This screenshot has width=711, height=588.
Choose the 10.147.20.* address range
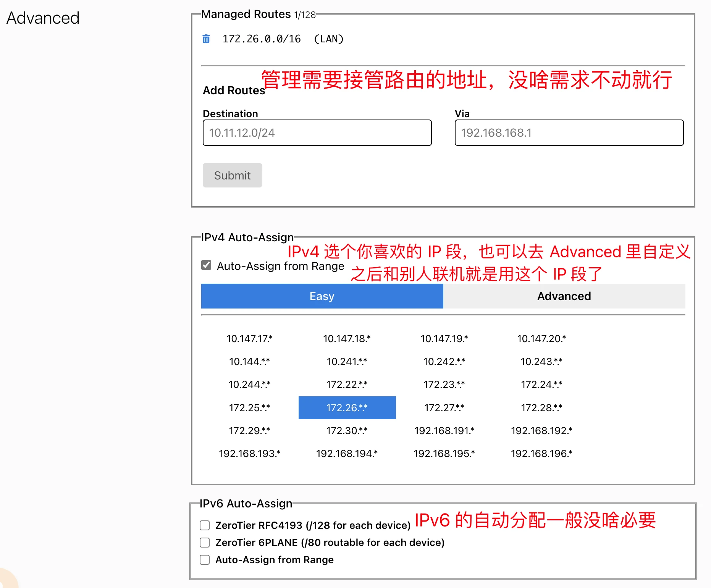pos(541,339)
